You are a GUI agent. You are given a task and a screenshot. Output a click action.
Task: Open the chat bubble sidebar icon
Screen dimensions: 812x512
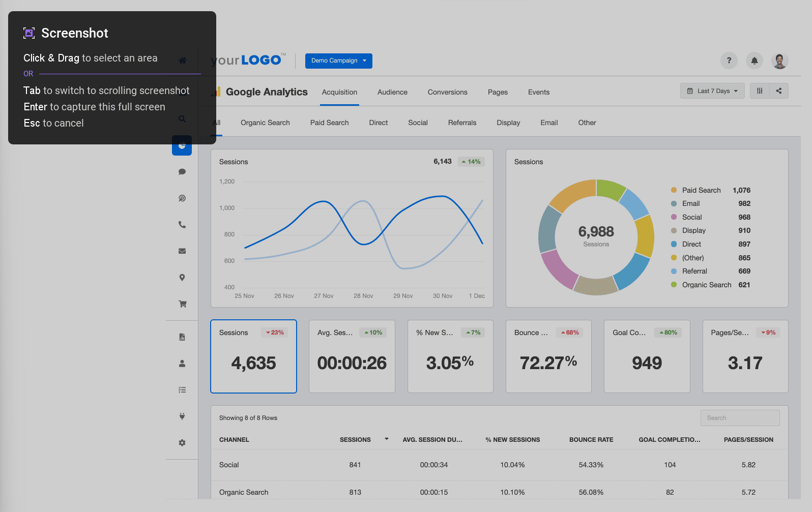click(x=182, y=172)
